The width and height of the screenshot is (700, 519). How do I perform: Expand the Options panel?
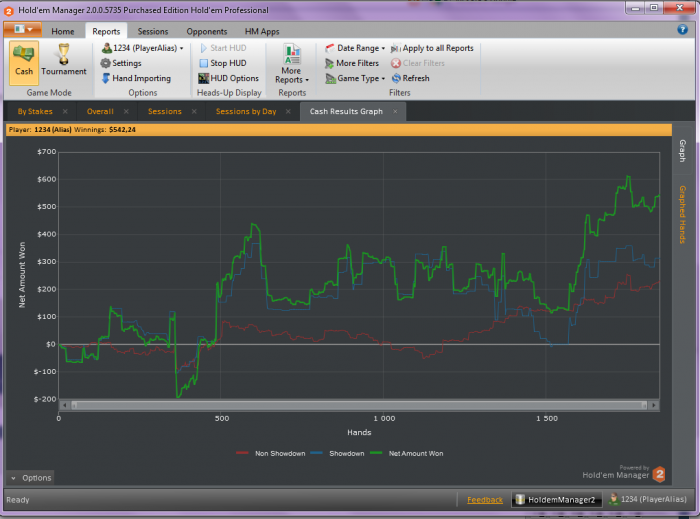30,478
